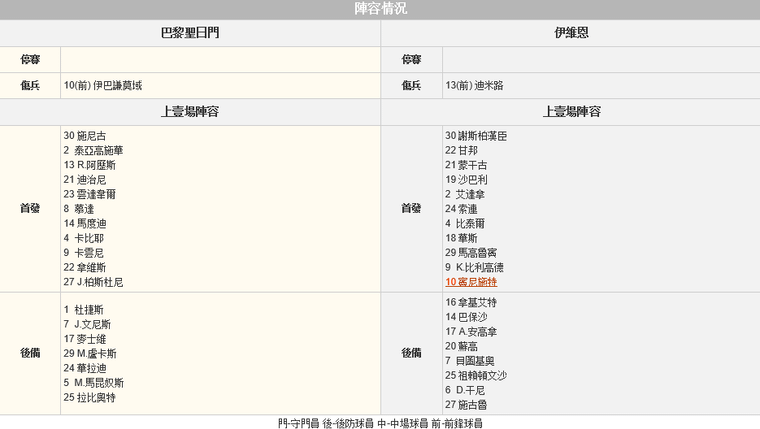Click player 24 索連

click(461, 209)
